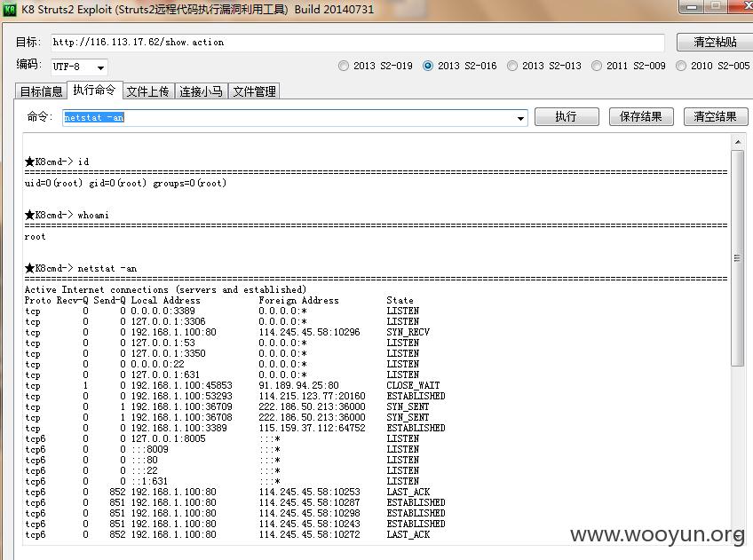This screenshot has height=560, width=753.
Task: Click foreign address 114.245.45.58:10253
Action: point(309,492)
